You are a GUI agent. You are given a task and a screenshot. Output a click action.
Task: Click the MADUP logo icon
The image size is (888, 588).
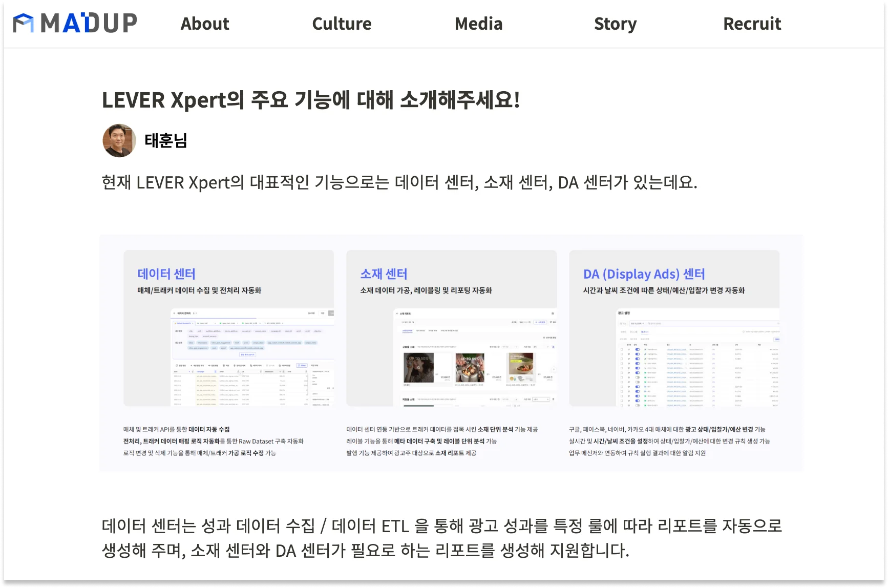[24, 23]
